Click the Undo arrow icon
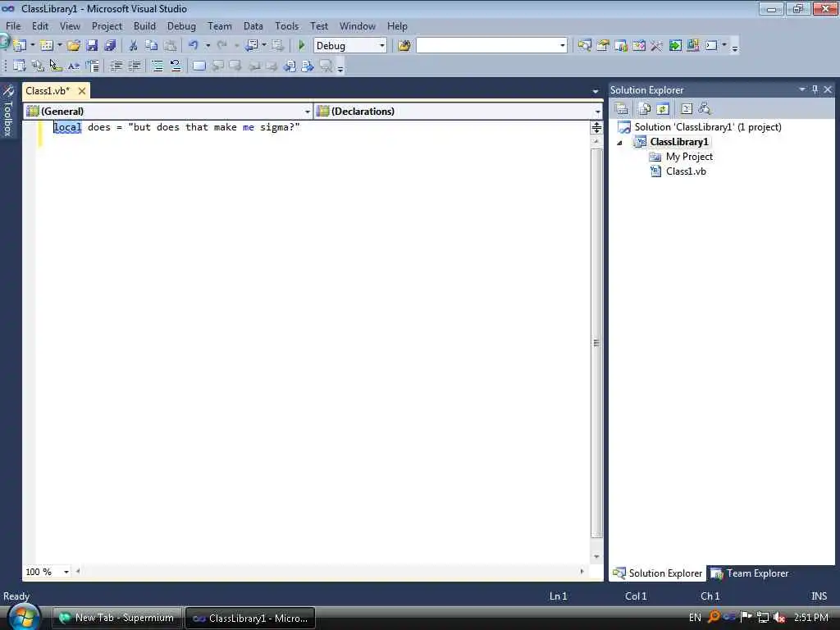Image resolution: width=840 pixels, height=630 pixels. [x=194, y=46]
